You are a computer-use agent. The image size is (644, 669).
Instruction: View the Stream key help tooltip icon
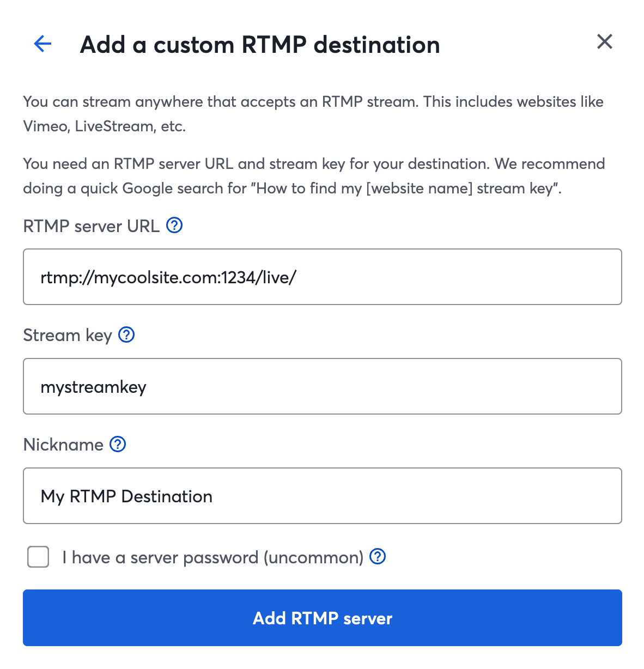[126, 334]
